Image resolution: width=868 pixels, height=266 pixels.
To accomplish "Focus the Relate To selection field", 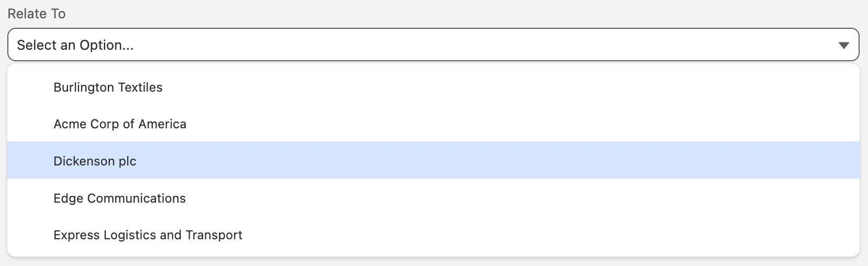I will pyautogui.click(x=433, y=45).
